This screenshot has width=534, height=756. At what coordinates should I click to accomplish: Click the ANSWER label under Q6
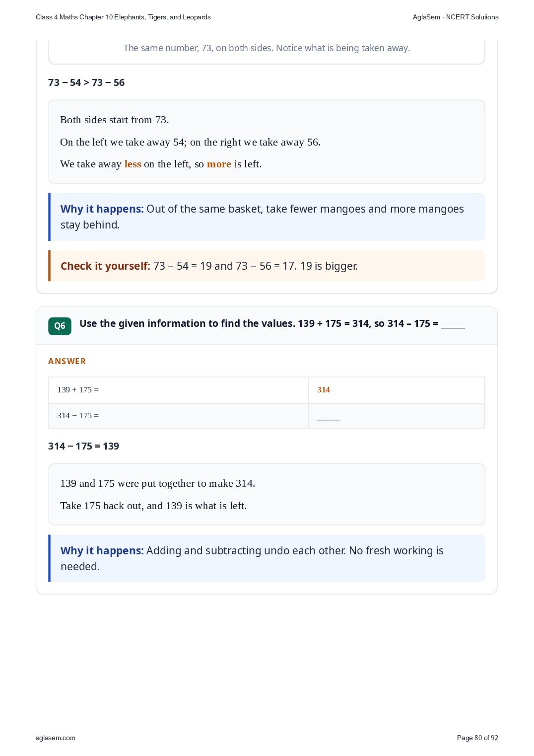coord(67,361)
